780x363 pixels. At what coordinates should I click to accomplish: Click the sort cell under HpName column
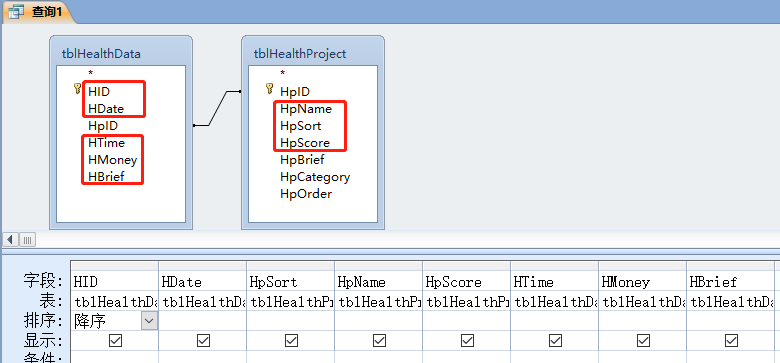pyautogui.click(x=379, y=321)
